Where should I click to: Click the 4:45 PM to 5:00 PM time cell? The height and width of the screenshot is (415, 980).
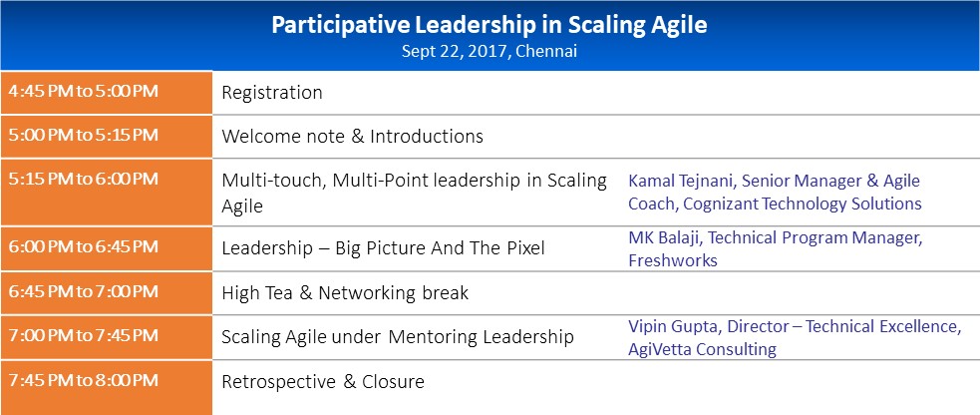(83, 92)
